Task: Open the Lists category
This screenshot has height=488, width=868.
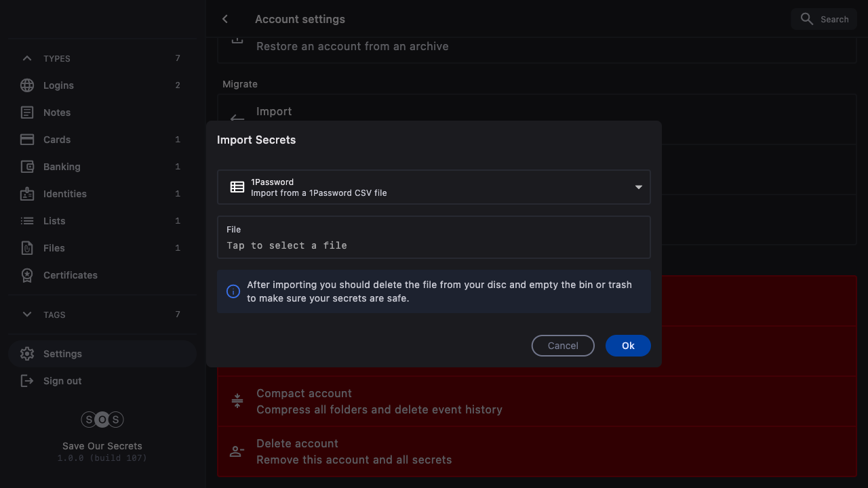Action: [54, 221]
